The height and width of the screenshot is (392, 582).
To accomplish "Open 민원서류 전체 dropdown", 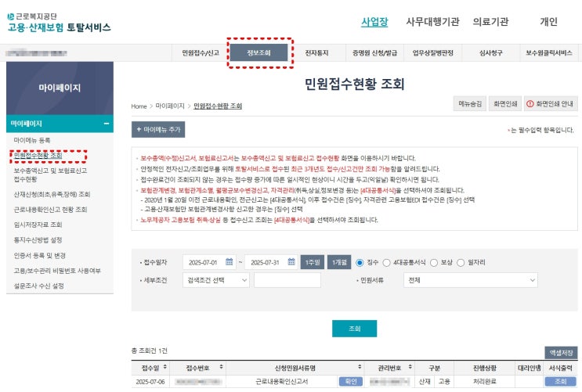I will pyautogui.click(x=470, y=280).
